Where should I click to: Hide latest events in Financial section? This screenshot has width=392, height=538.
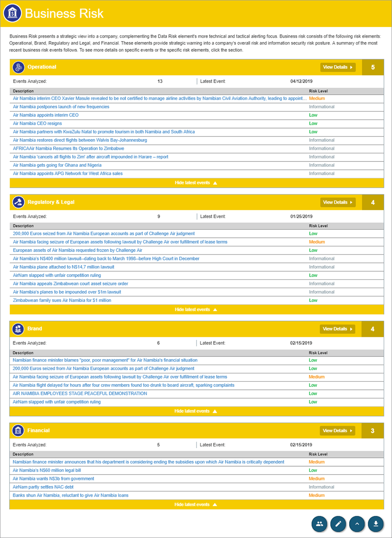click(196, 504)
